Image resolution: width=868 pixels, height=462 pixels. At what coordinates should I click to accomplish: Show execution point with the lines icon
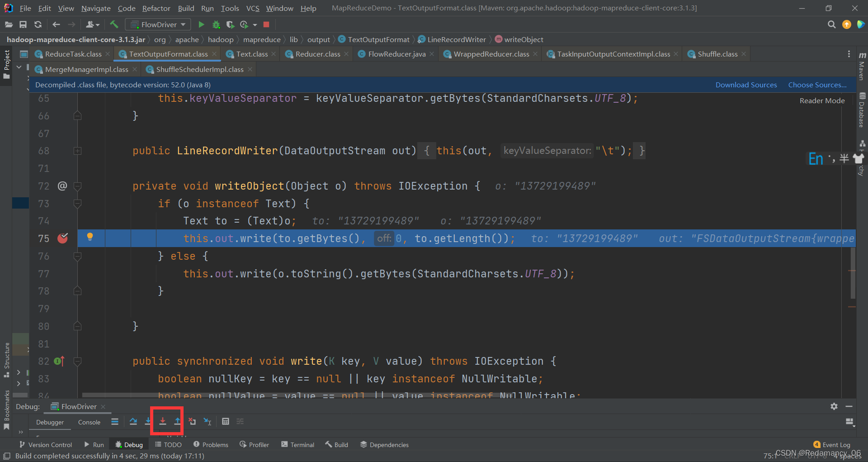click(x=115, y=421)
